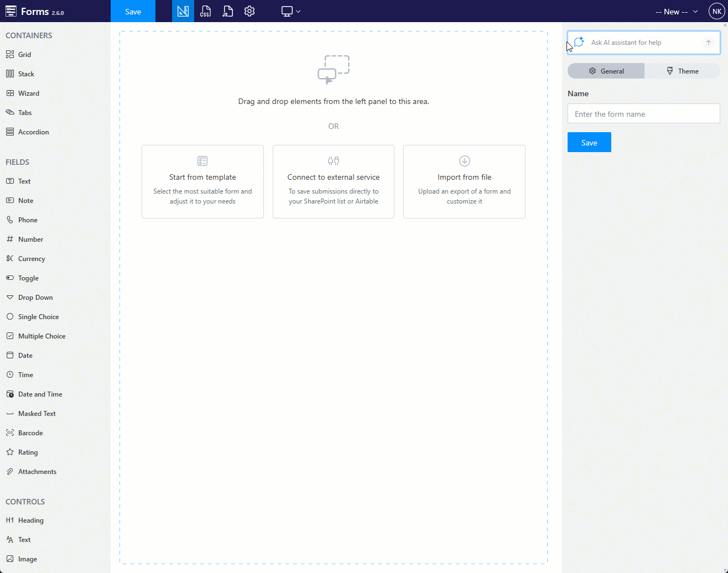Select the Barcode field element
728x573 pixels.
(x=30, y=433)
